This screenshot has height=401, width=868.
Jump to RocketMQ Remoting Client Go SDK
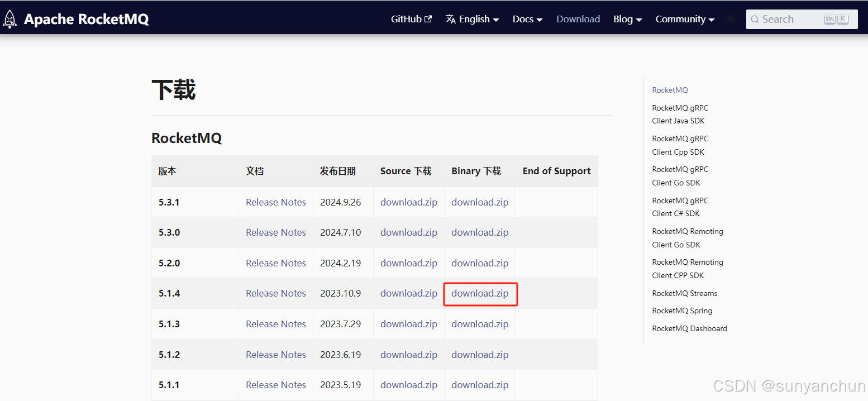[688, 238]
